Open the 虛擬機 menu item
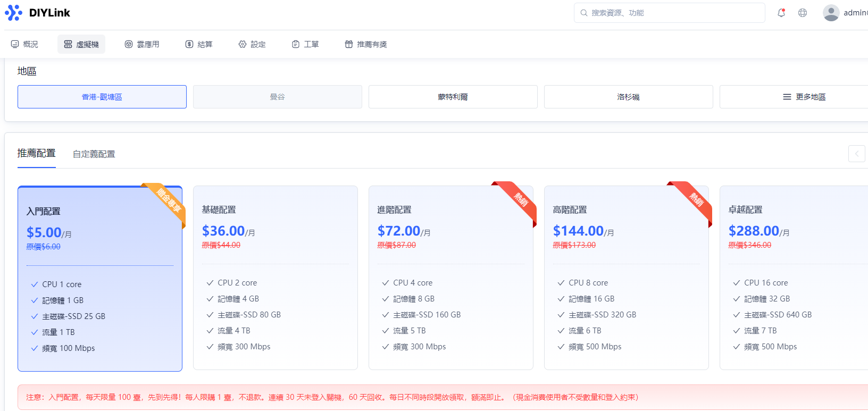 [81, 44]
